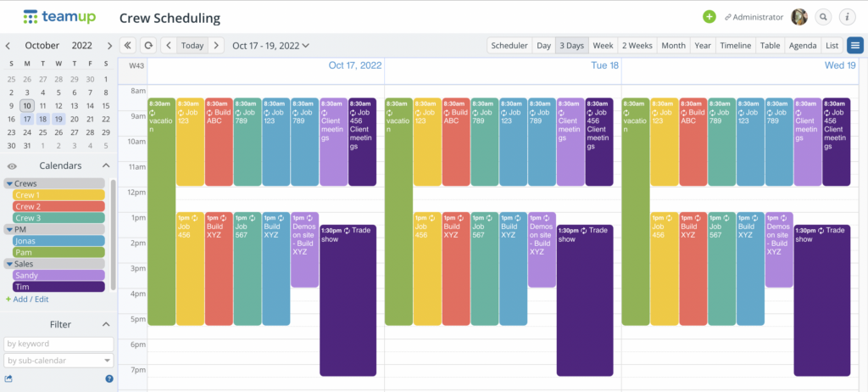Toggle all calendars visibility eye icon
This screenshot has width=868, height=392.
[x=12, y=165]
